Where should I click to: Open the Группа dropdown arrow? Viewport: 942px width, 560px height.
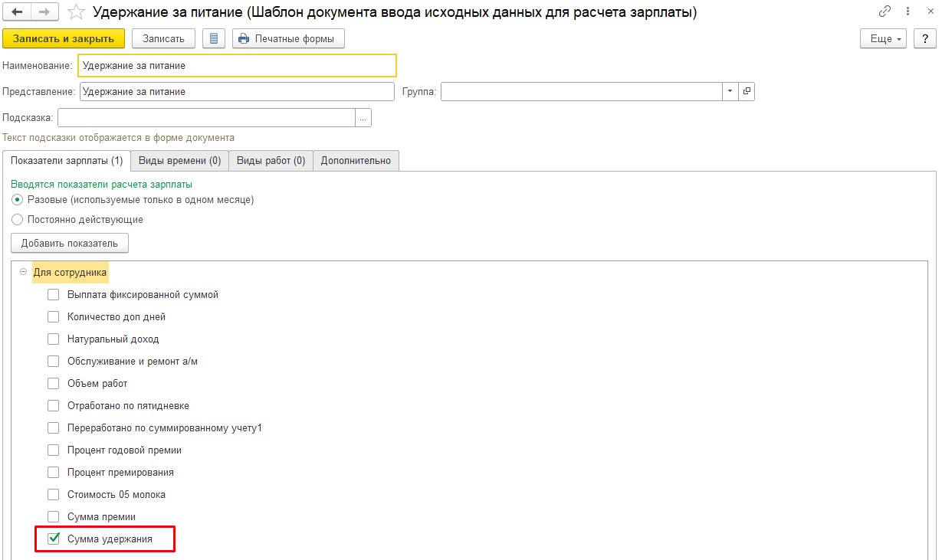tap(730, 92)
